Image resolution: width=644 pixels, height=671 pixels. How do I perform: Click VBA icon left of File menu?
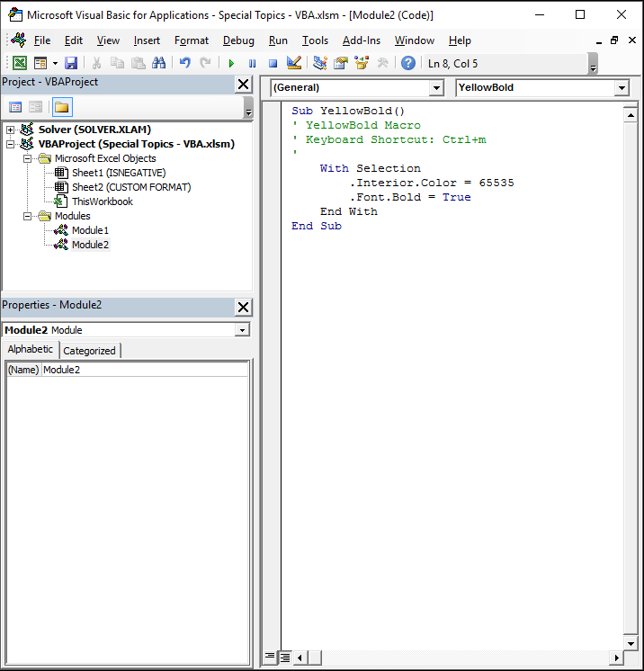point(18,40)
